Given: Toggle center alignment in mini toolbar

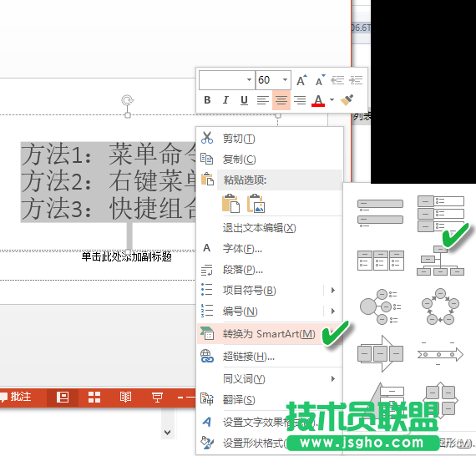Looking at the screenshot, I should (281, 100).
